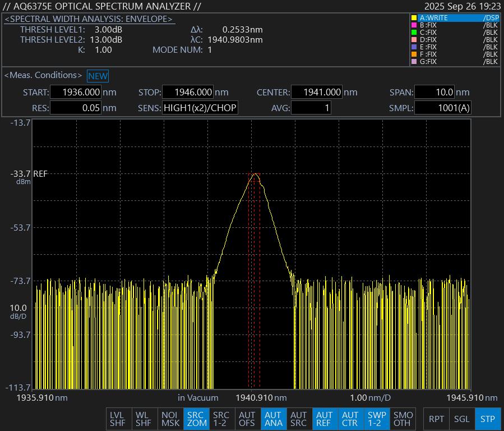Click the WL SHF wavelength shift button
The width and height of the screenshot is (504, 431).
click(144, 419)
